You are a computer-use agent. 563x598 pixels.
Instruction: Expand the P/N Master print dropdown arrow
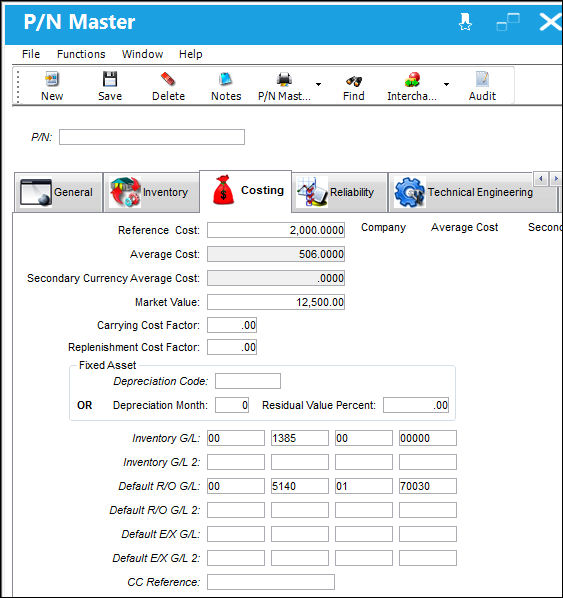[318, 84]
